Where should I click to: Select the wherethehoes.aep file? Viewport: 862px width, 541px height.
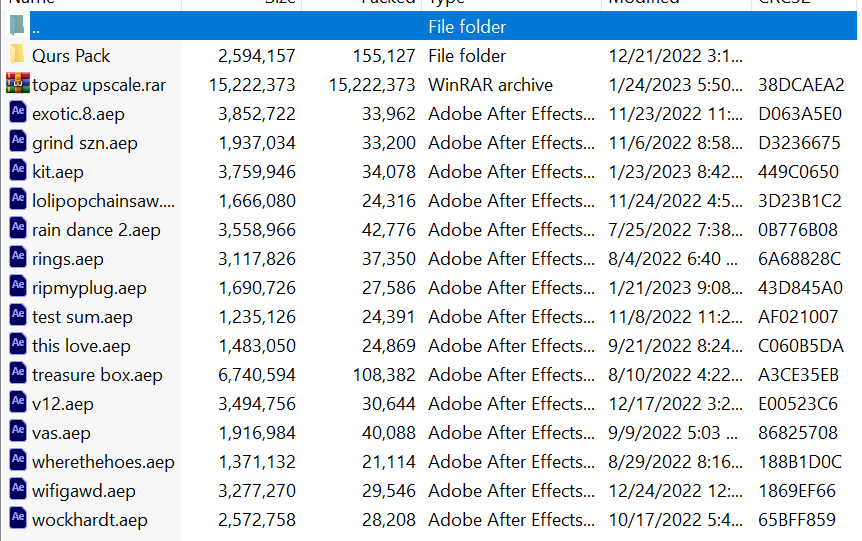point(103,462)
